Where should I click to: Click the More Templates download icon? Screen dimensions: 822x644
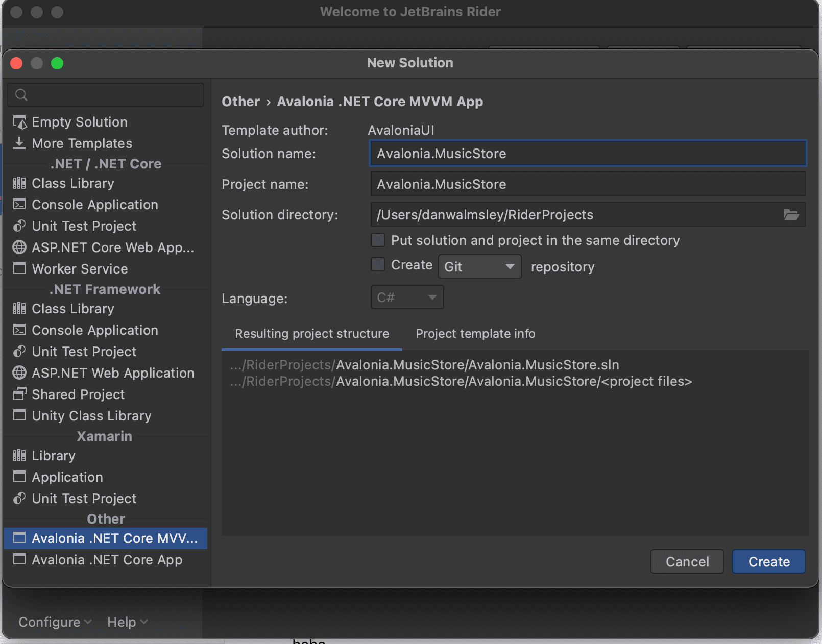(19, 143)
